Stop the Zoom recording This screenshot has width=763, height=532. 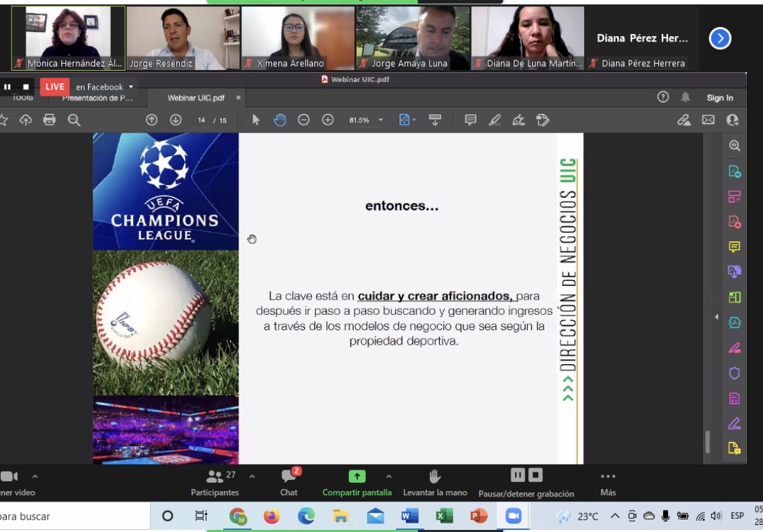(x=535, y=474)
